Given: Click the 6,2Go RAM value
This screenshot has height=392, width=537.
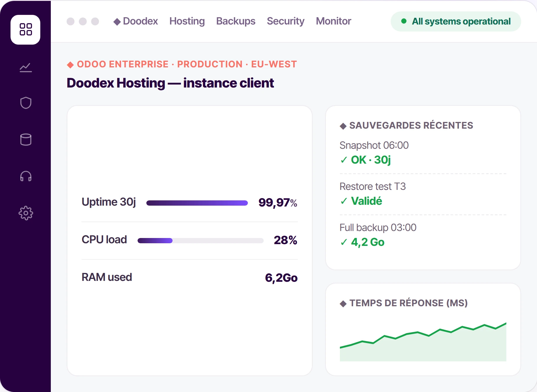Looking at the screenshot, I should [x=281, y=278].
